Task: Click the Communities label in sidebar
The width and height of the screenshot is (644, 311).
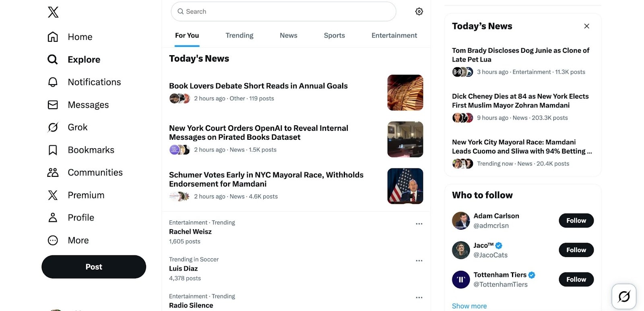Action: click(x=95, y=172)
